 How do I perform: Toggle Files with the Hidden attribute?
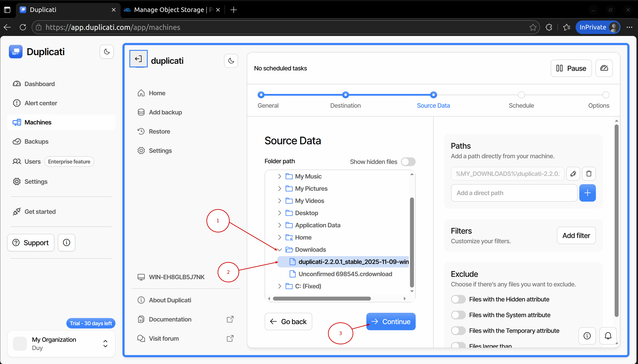[458, 299]
